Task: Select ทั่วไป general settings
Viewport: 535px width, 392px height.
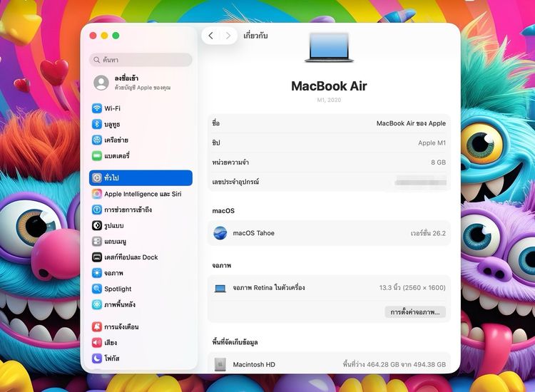Action: pos(141,178)
